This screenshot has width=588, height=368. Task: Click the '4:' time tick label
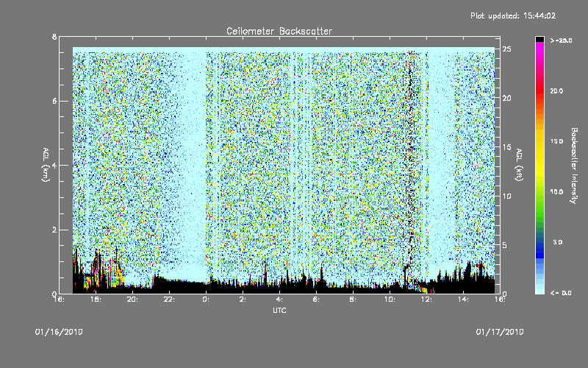[279, 300]
